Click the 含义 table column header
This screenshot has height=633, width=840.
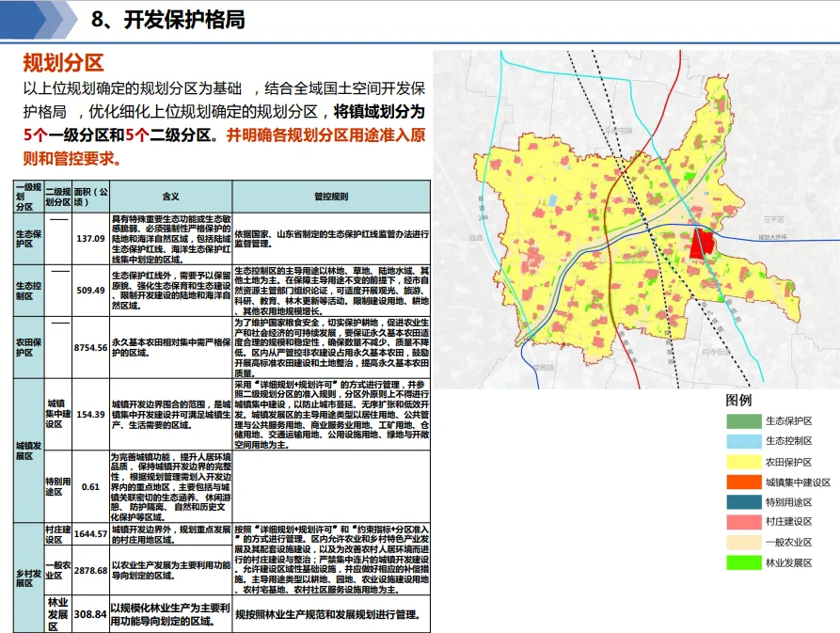(x=169, y=198)
